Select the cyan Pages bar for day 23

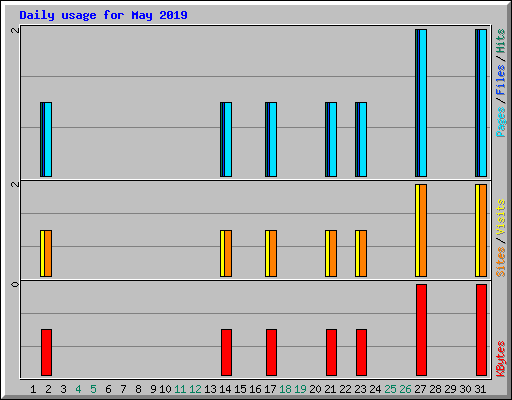[x=363, y=139]
